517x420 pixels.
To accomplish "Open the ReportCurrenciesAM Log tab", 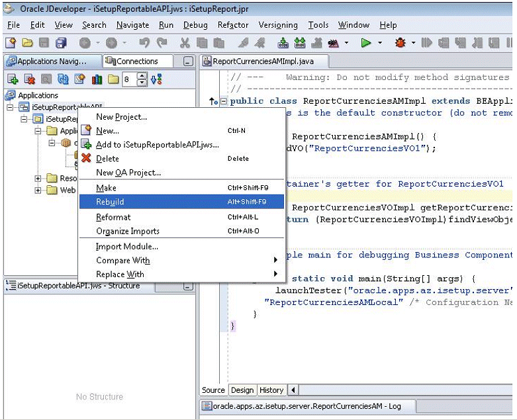I will [x=307, y=406].
